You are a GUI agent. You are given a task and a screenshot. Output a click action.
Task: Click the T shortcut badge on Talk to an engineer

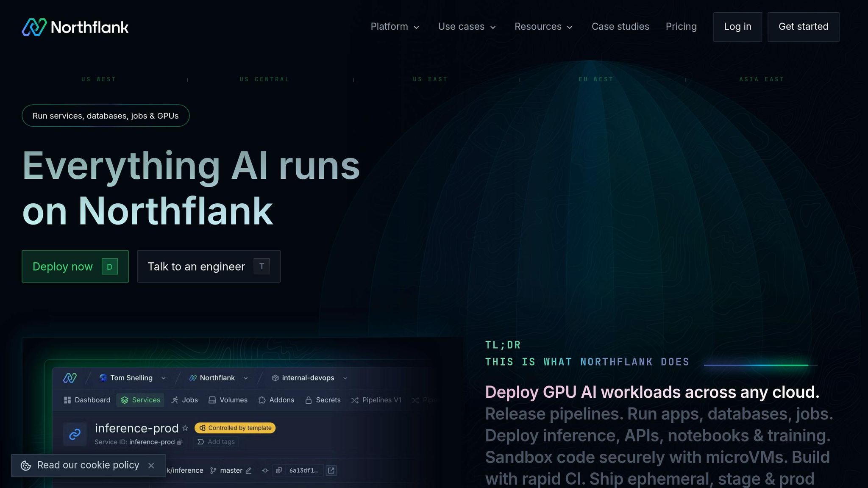262,266
